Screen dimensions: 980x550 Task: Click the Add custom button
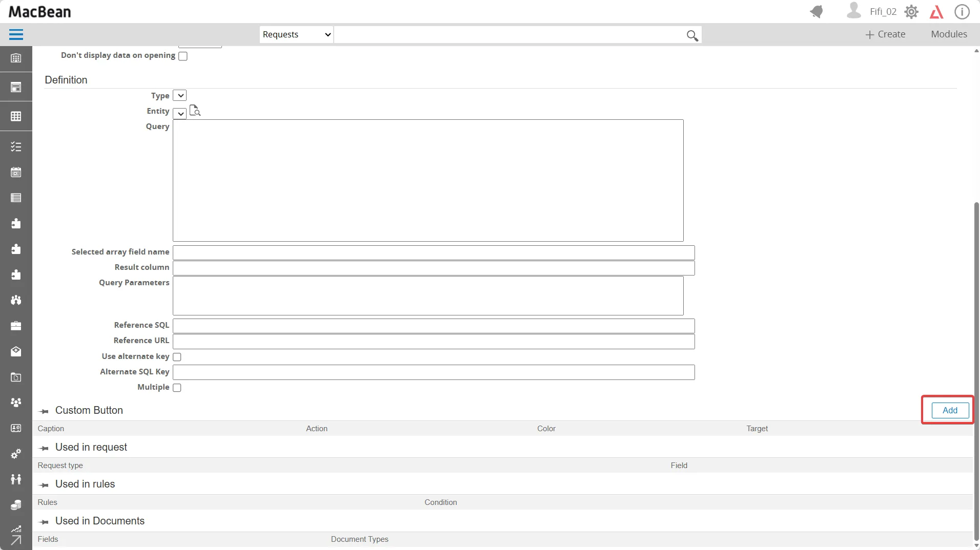(950, 410)
